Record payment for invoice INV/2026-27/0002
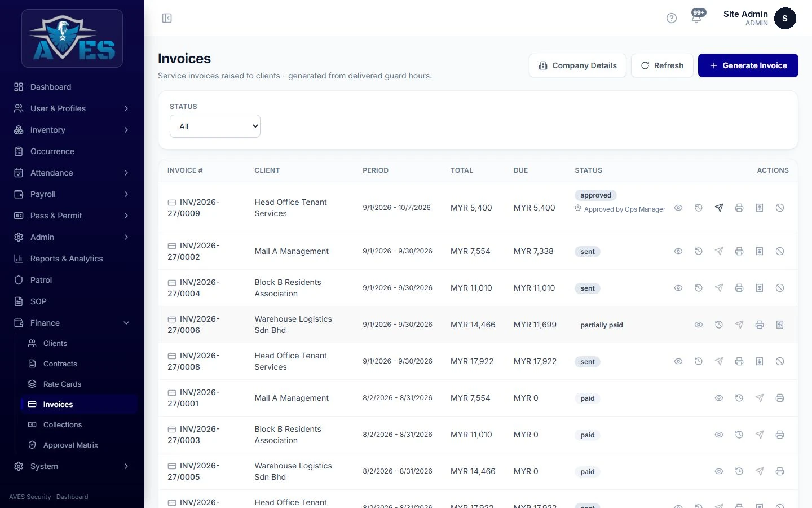 (760, 251)
